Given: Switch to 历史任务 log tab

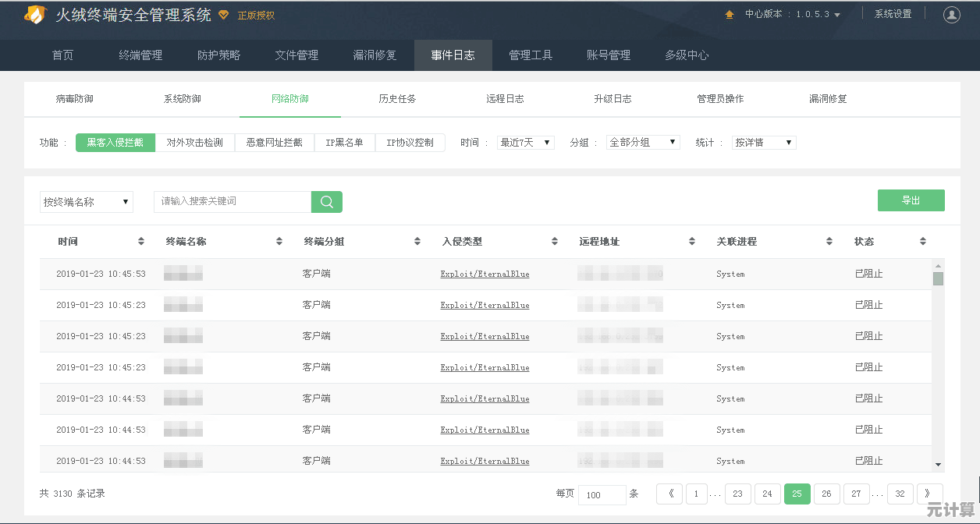Looking at the screenshot, I should click(398, 99).
